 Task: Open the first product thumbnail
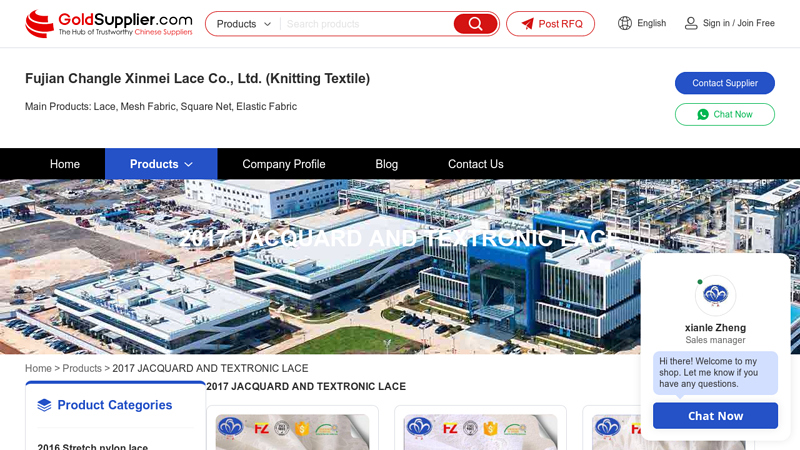292,430
